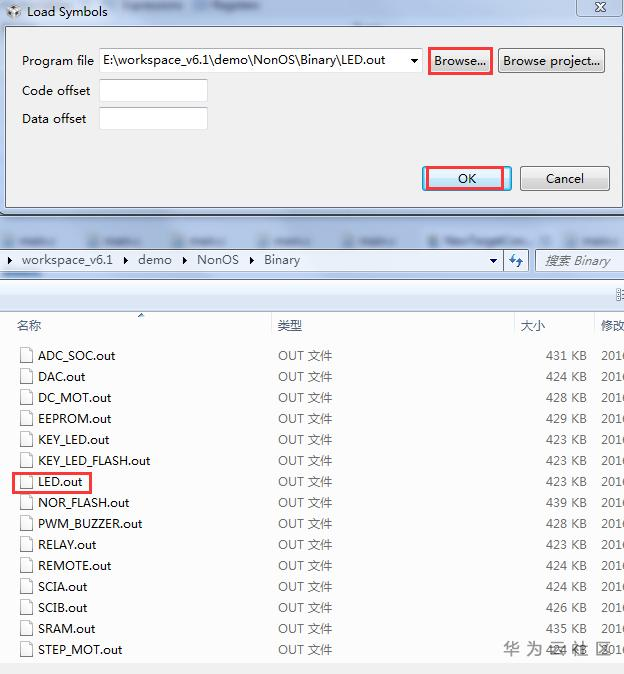
Task: Click the DC_MOT.out file icon
Action: (x=26, y=398)
